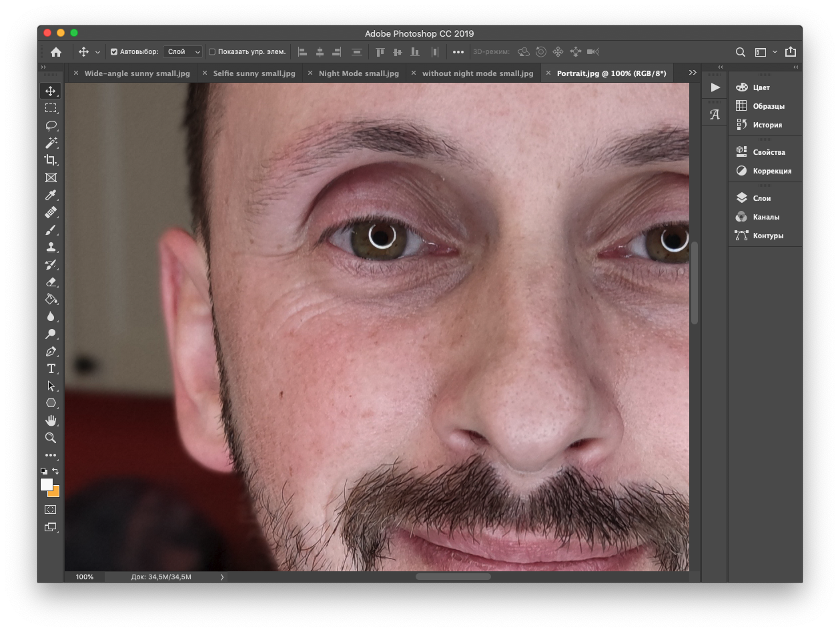Toggle Quick Mask mode icon
The width and height of the screenshot is (840, 632).
coord(51,509)
